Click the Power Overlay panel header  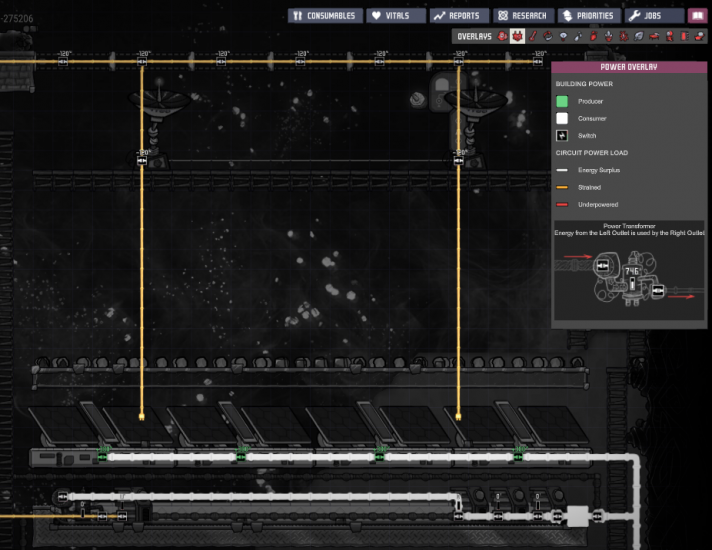(x=629, y=67)
